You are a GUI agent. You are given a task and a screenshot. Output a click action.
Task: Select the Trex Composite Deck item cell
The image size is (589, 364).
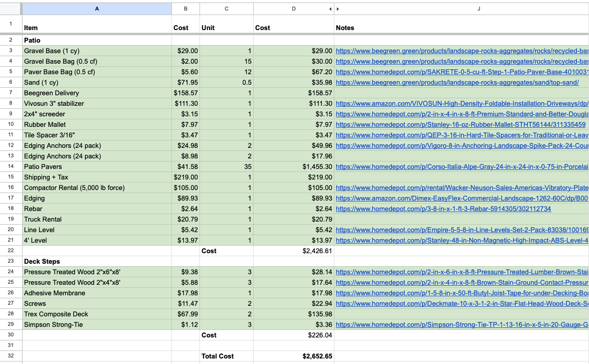tap(97, 314)
